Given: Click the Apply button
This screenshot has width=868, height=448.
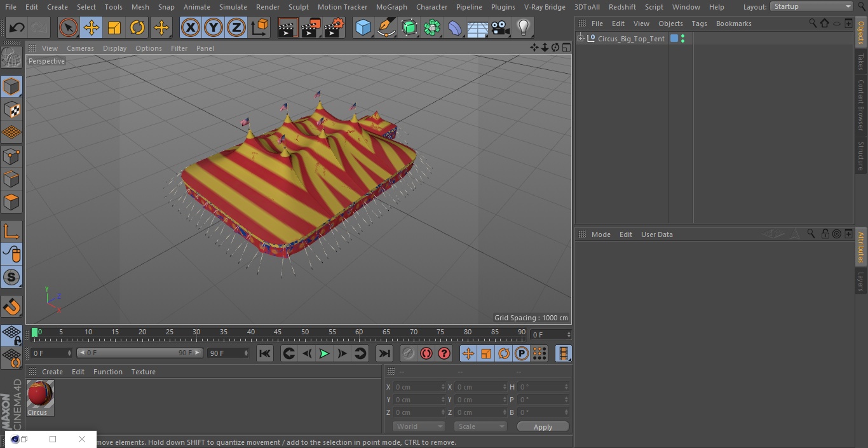Looking at the screenshot, I should tap(543, 426).
